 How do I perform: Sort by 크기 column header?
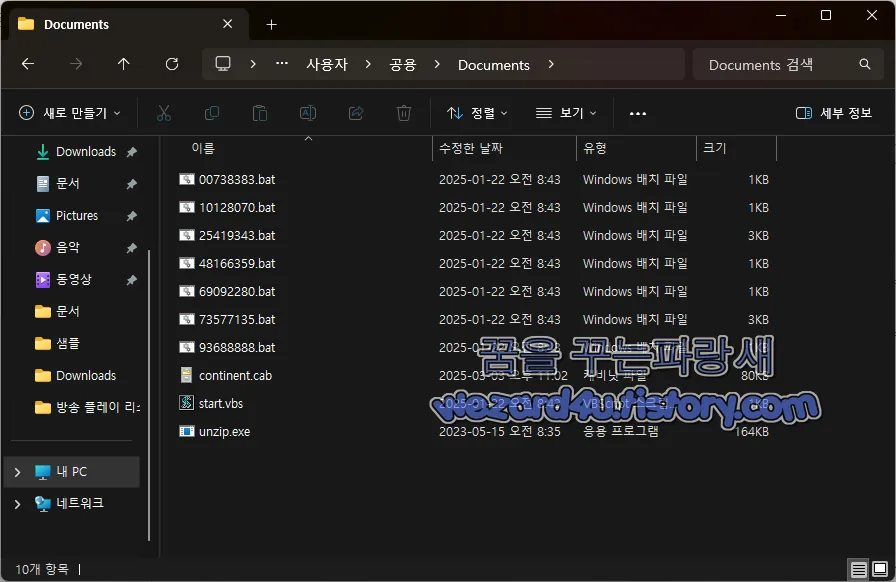(714, 149)
